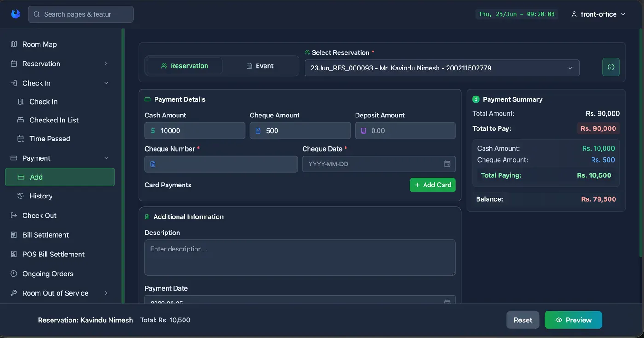Click the eye icon on Preview button
Viewport: 644px width, 338px height.
pos(559,320)
